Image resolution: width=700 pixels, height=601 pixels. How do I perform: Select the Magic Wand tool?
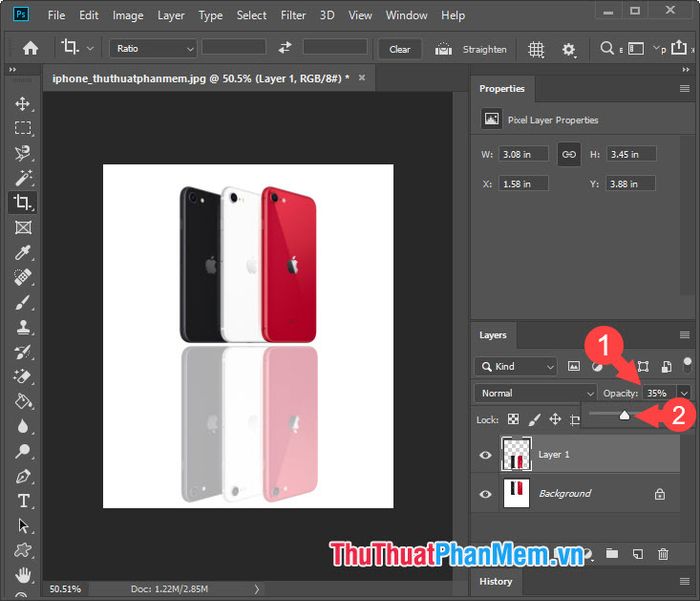click(x=22, y=178)
